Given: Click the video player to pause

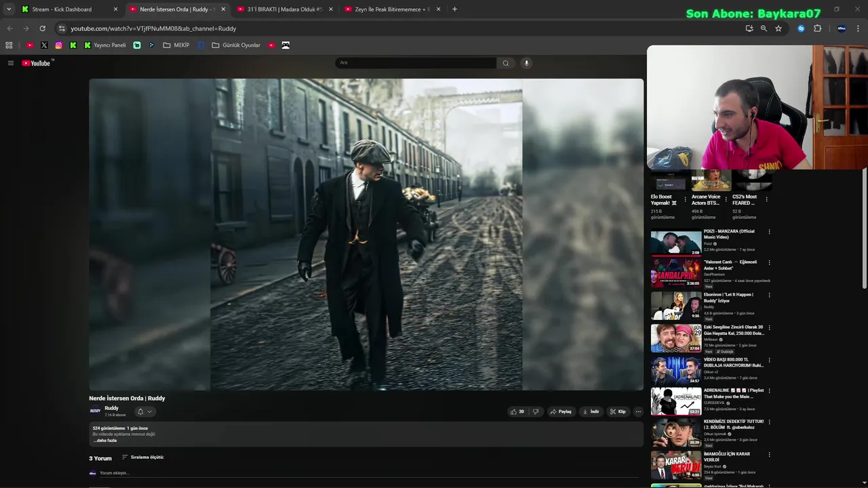Looking at the screenshot, I should click(x=366, y=235).
